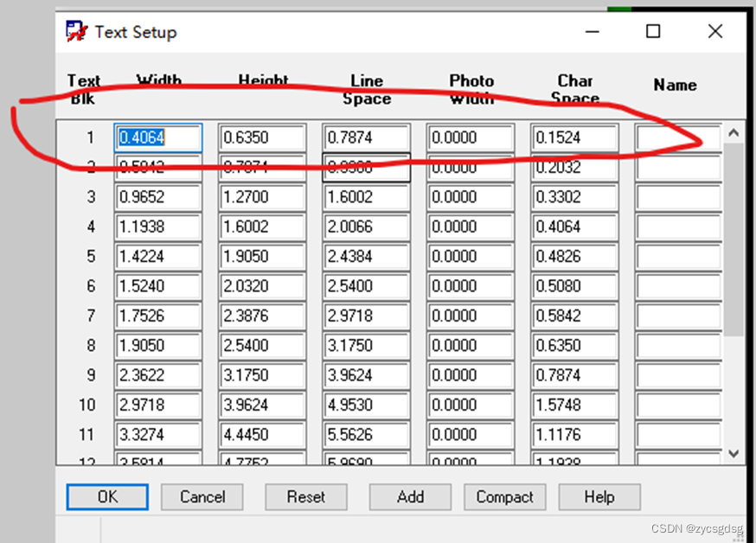Select Width field of text block 1

[158, 137]
